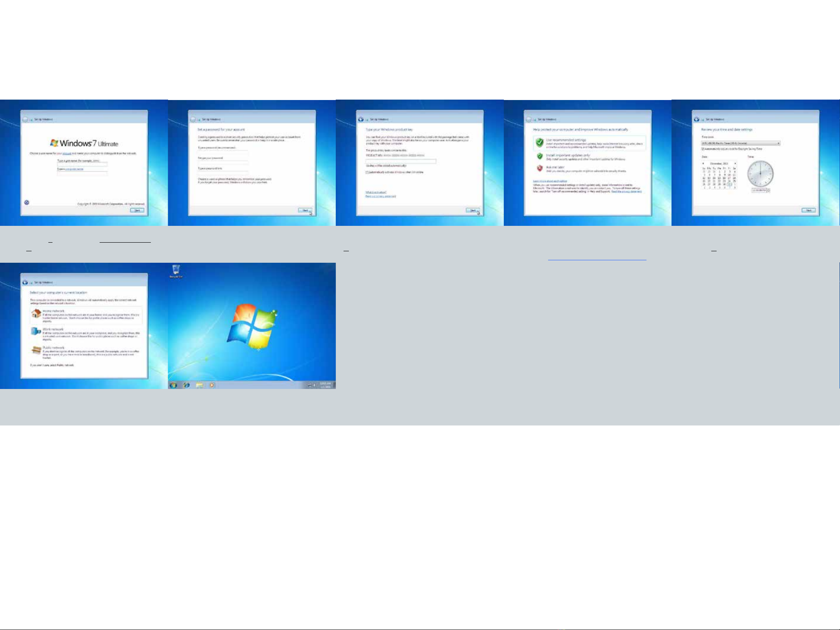Viewport: 840px width, 630px height.
Task: Click Ease of Access icon in Windows 7 Ultimate window
Action: coord(27,202)
